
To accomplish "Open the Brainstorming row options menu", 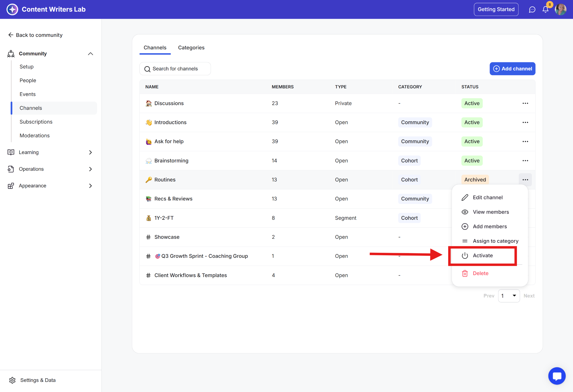I will [525, 161].
